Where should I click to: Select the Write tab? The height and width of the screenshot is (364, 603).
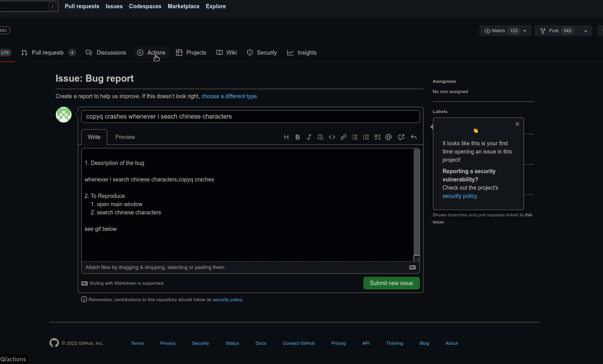(x=94, y=137)
